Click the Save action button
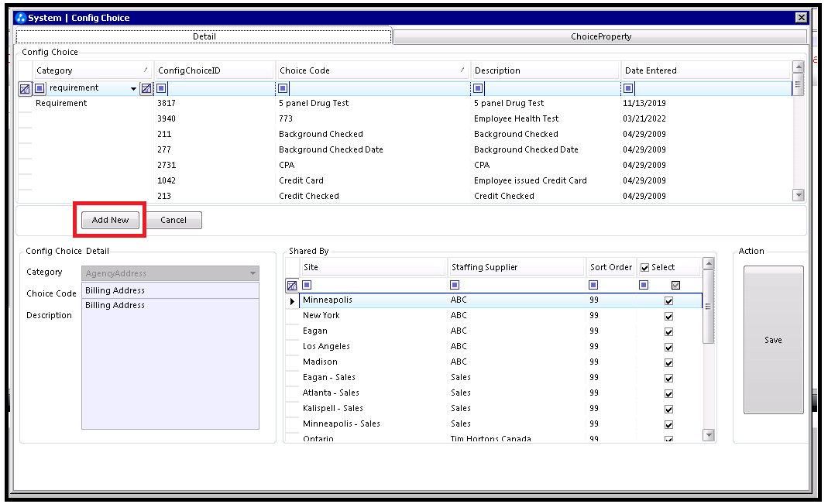This screenshot has width=828, height=504. click(773, 340)
